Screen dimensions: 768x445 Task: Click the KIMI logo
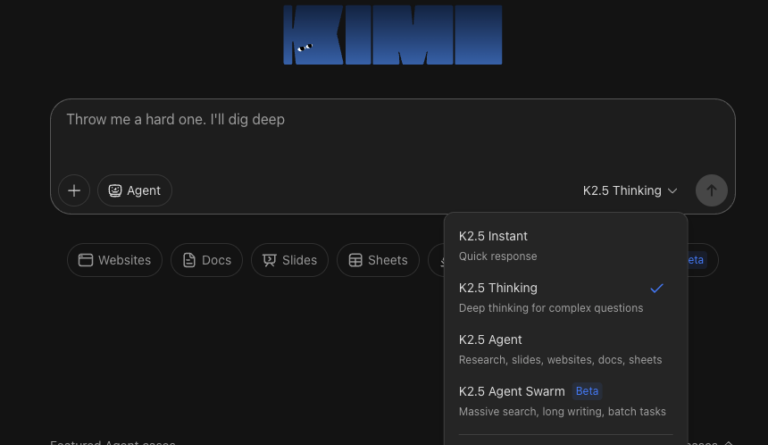pos(393,35)
